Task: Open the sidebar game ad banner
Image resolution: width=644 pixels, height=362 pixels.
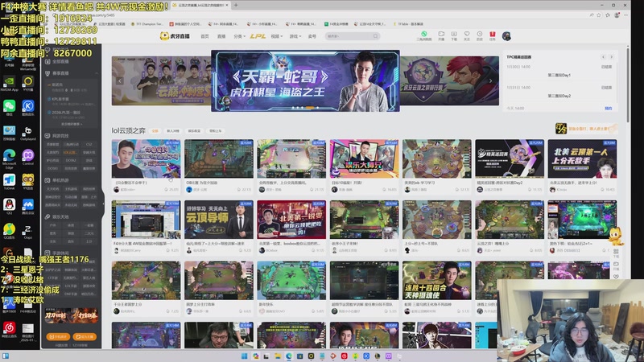Action: [x=72, y=315]
